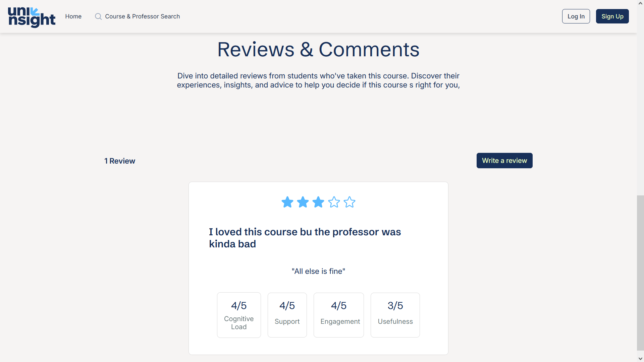Click the search magnifier icon
Image resolution: width=644 pixels, height=362 pixels.
[98, 16]
